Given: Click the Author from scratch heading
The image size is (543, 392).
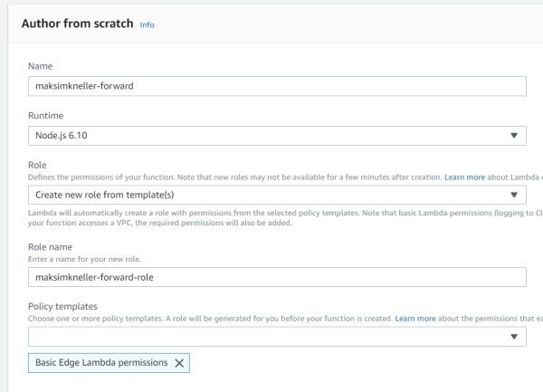Looking at the screenshot, I should click(x=77, y=24).
